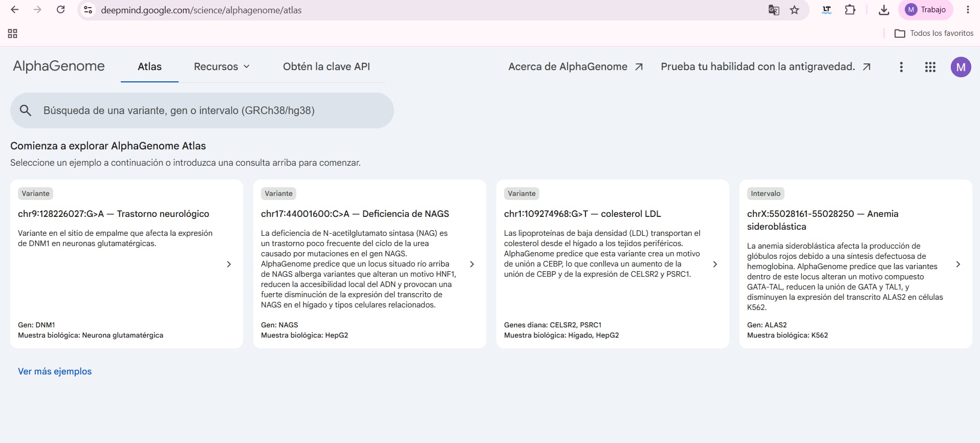Open Google account avatar M

[x=961, y=67]
